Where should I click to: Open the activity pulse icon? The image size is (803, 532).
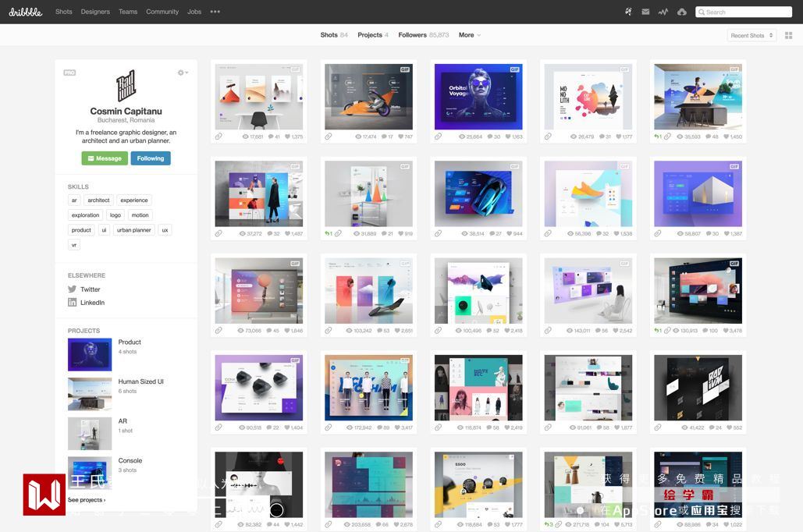(663, 12)
